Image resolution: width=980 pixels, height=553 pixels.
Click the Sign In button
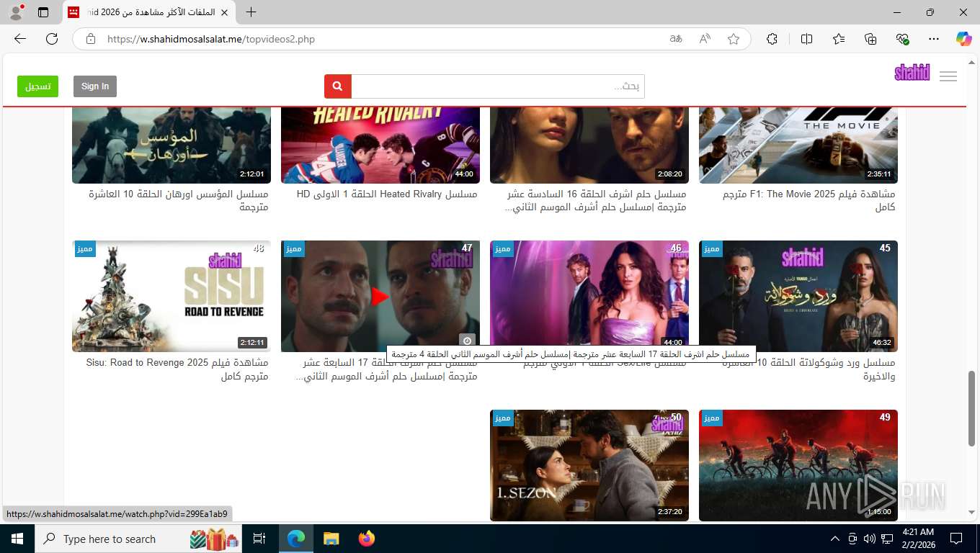[95, 86]
